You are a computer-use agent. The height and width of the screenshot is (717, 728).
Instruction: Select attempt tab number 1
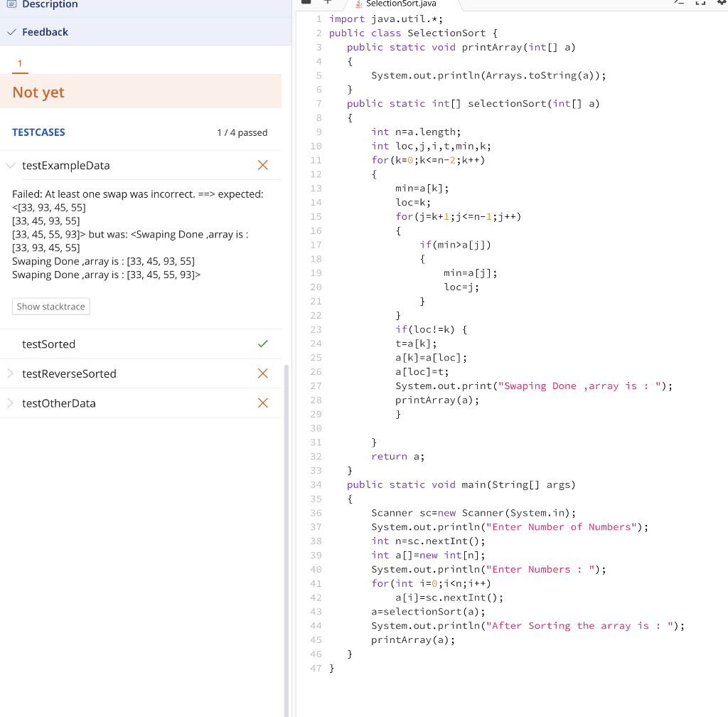(20, 63)
